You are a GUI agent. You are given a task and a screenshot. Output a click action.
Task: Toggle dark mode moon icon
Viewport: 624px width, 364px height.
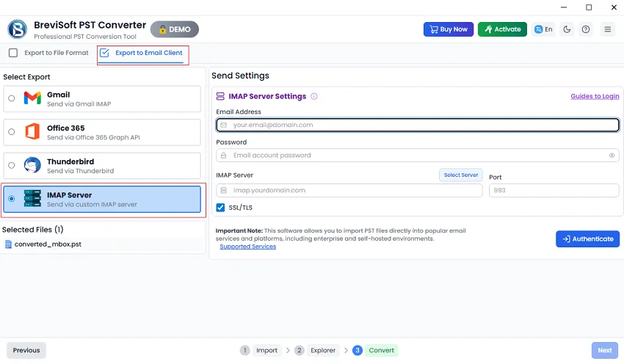(x=567, y=29)
